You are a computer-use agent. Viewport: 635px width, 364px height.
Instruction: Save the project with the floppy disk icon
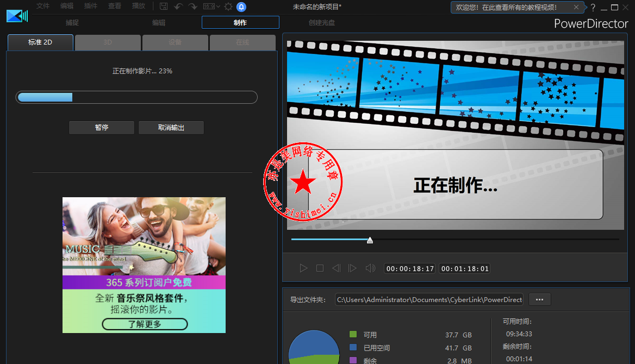pos(164,7)
